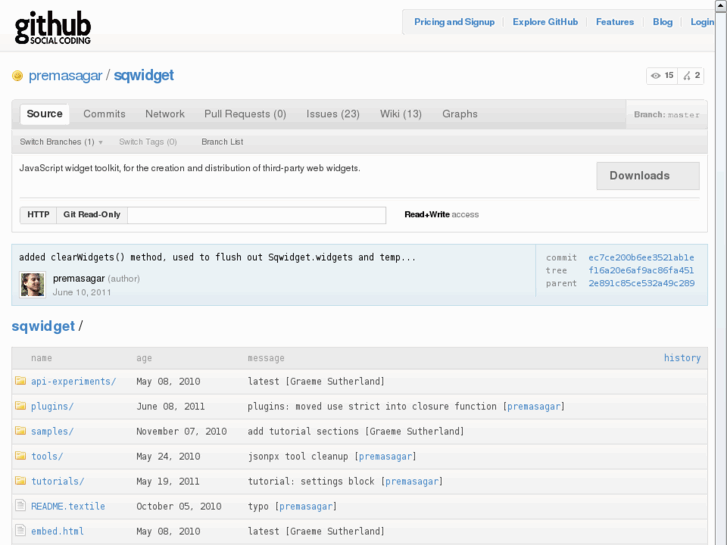The height and width of the screenshot is (545, 727).
Task: Click the samples folder icon
Action: coord(20,431)
